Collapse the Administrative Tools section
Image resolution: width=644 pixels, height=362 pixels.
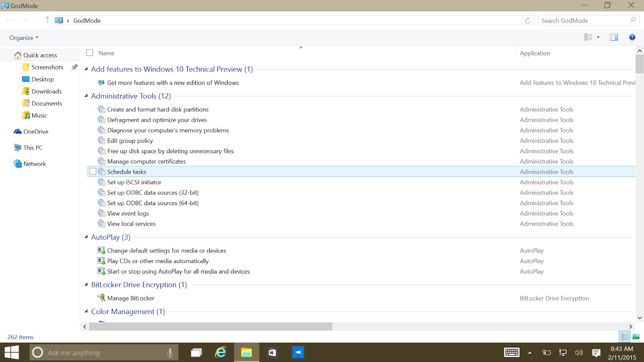point(86,96)
